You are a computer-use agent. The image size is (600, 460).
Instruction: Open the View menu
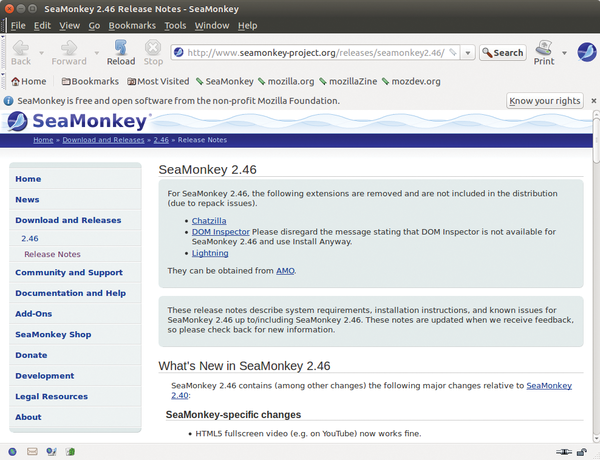point(69,26)
